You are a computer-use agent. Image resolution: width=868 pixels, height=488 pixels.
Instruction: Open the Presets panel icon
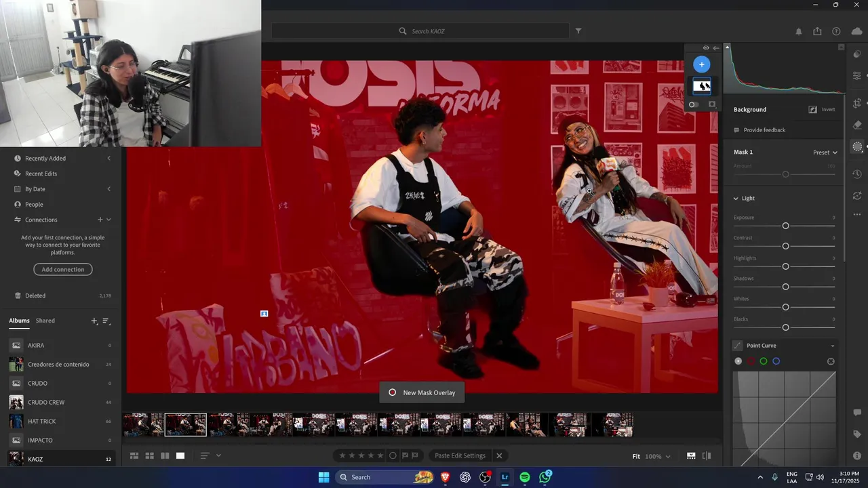857,54
